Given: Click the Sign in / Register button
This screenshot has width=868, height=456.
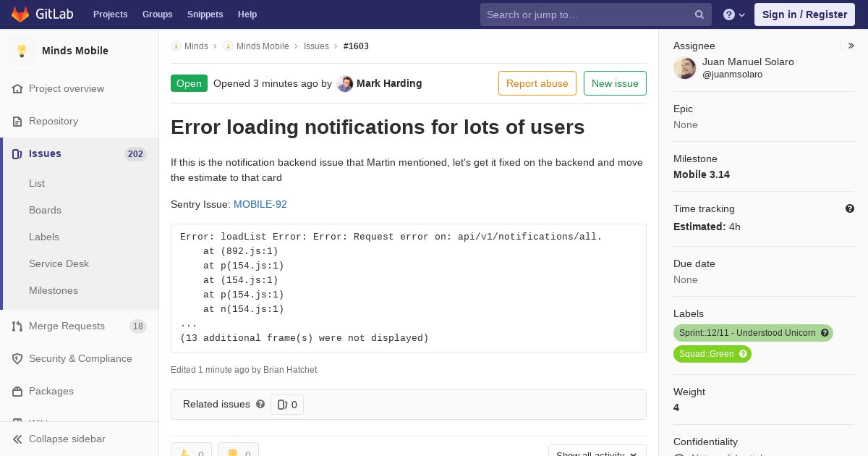Looking at the screenshot, I should [x=804, y=14].
